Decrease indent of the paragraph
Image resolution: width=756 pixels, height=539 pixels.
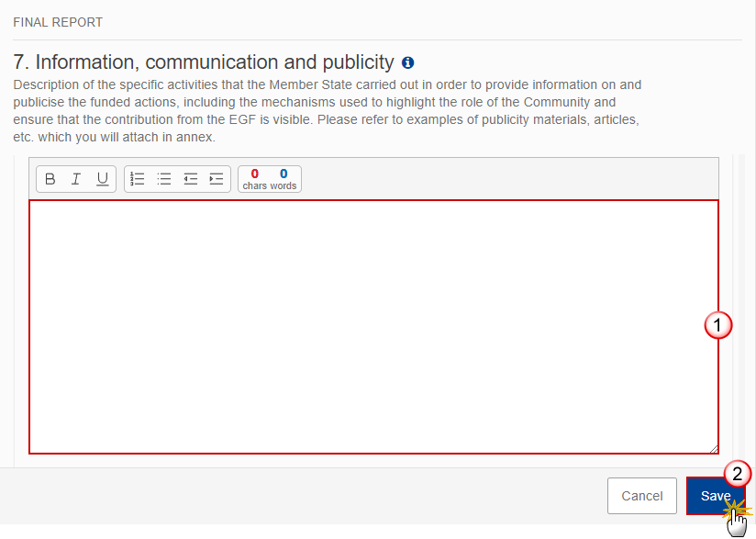(x=191, y=179)
